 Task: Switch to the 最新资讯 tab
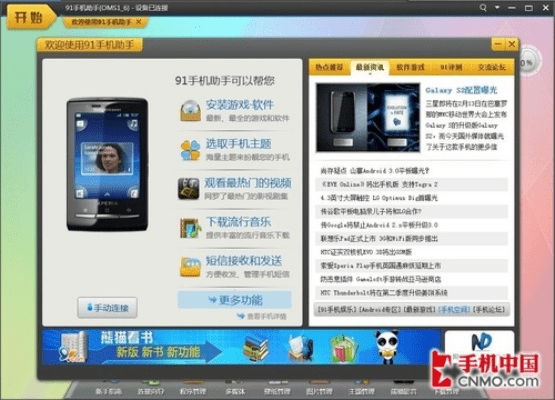370,67
